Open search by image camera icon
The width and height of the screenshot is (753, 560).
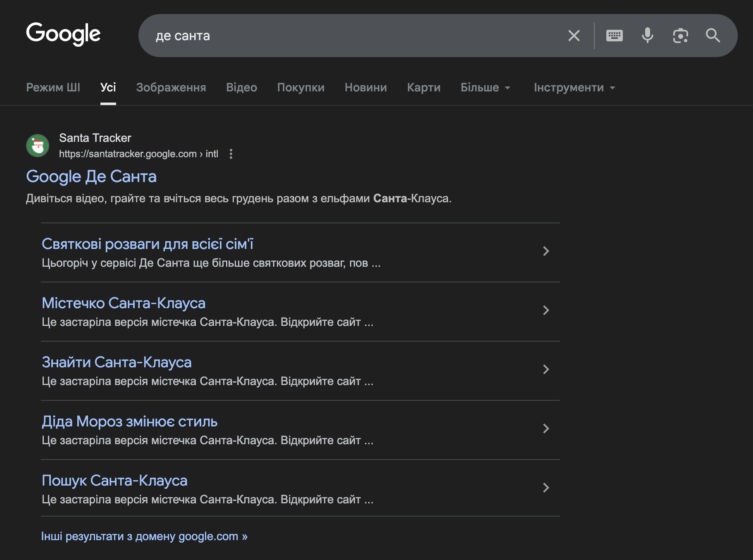tap(680, 36)
